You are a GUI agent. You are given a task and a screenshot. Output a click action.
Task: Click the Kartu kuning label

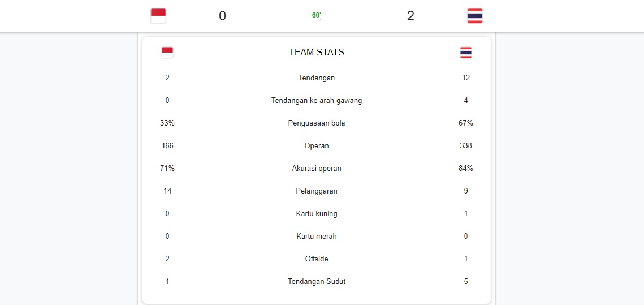[x=317, y=214]
